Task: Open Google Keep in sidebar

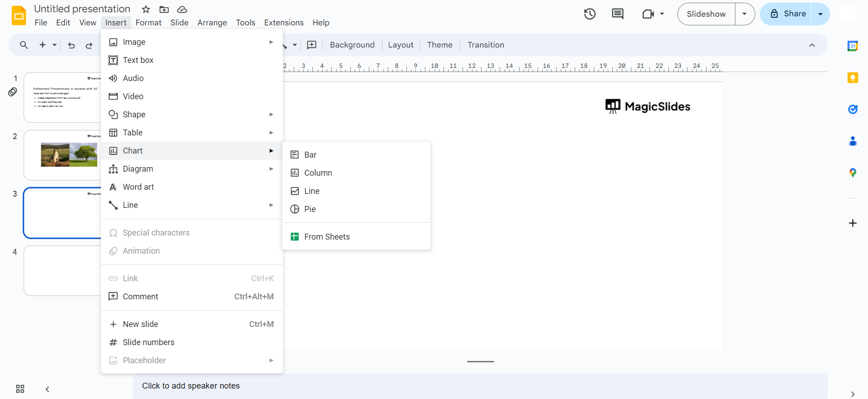Action: coord(853,77)
